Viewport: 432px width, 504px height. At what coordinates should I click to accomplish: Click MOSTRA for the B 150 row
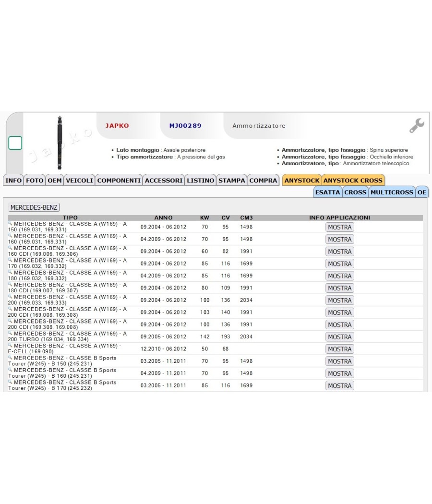[x=340, y=361]
